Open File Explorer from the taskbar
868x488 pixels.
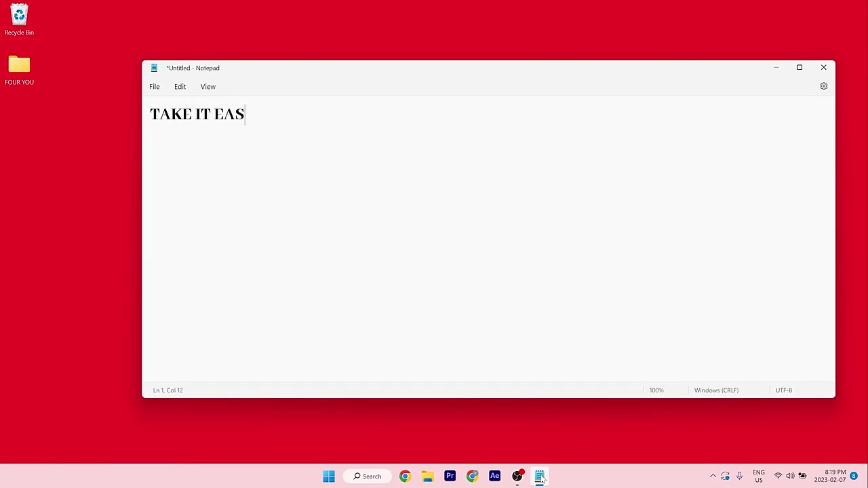[x=427, y=476]
